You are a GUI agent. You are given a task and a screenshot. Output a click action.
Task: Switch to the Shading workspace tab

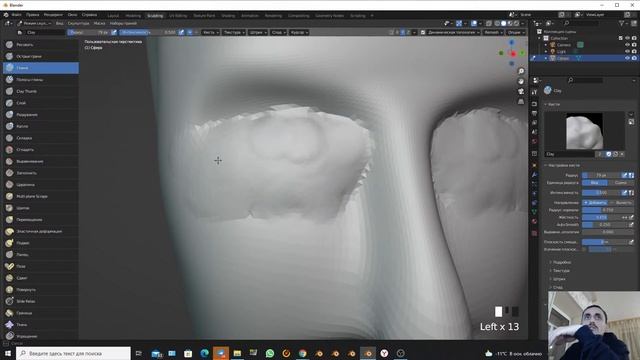[x=228, y=16]
